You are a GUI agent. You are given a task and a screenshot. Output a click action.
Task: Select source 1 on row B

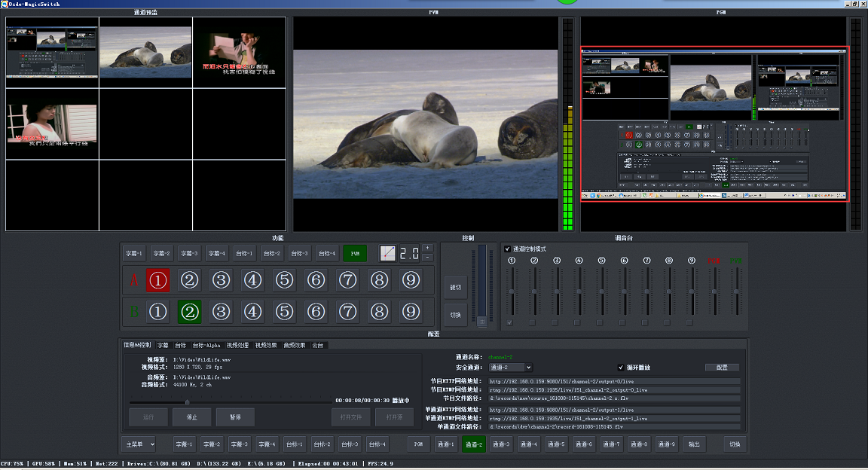click(157, 312)
